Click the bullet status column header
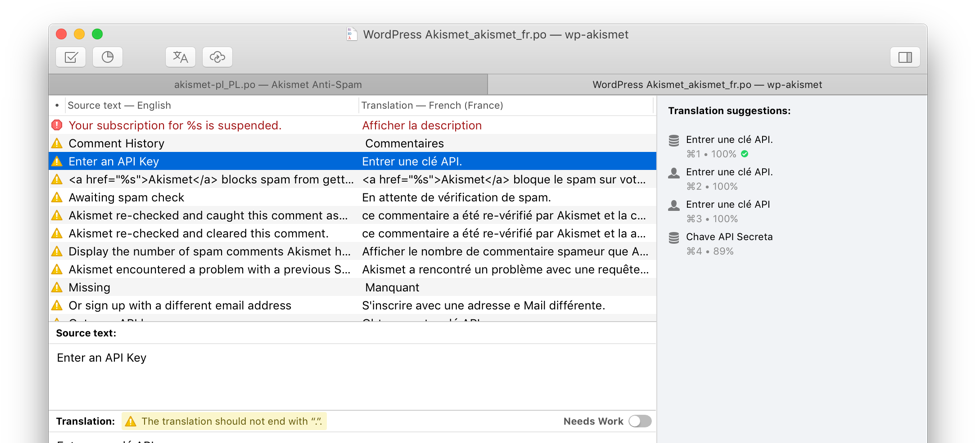Image resolution: width=975 pixels, height=443 pixels. point(57,105)
